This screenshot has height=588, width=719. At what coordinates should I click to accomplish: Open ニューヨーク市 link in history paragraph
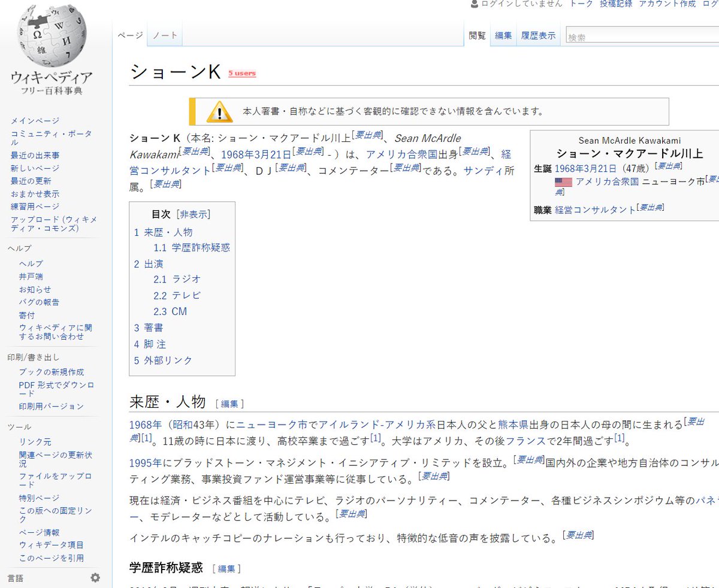click(x=271, y=425)
